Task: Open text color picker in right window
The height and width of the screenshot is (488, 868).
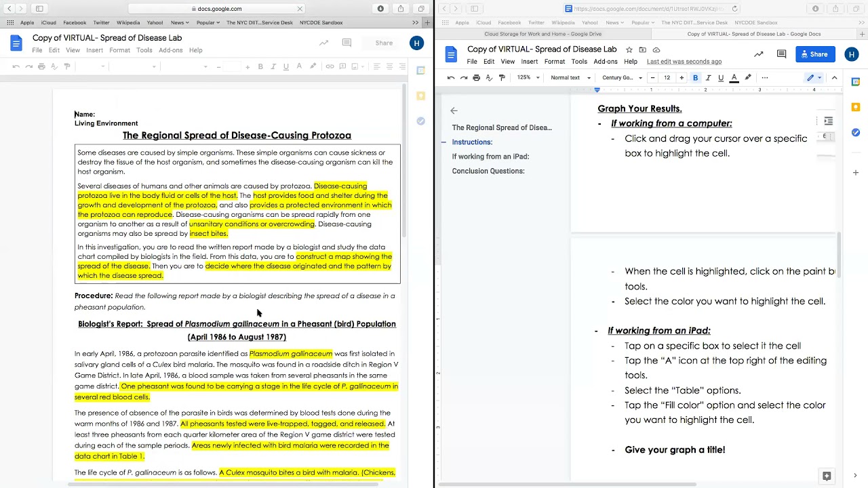Action: tap(734, 78)
